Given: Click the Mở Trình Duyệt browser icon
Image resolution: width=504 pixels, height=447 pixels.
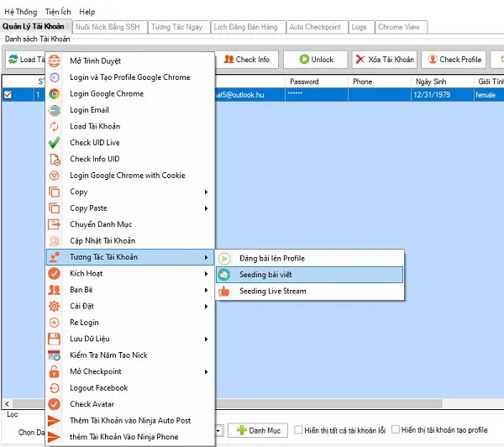Looking at the screenshot, I should [x=55, y=61].
